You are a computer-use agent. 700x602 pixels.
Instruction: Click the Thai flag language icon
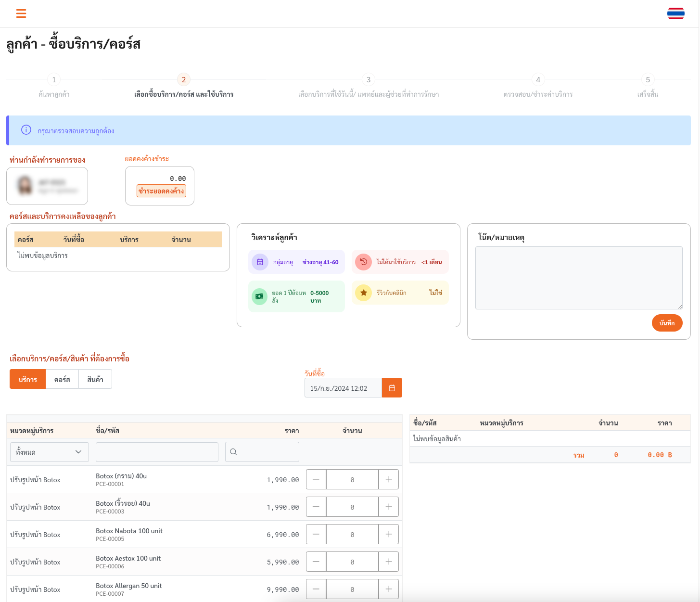[x=675, y=13]
